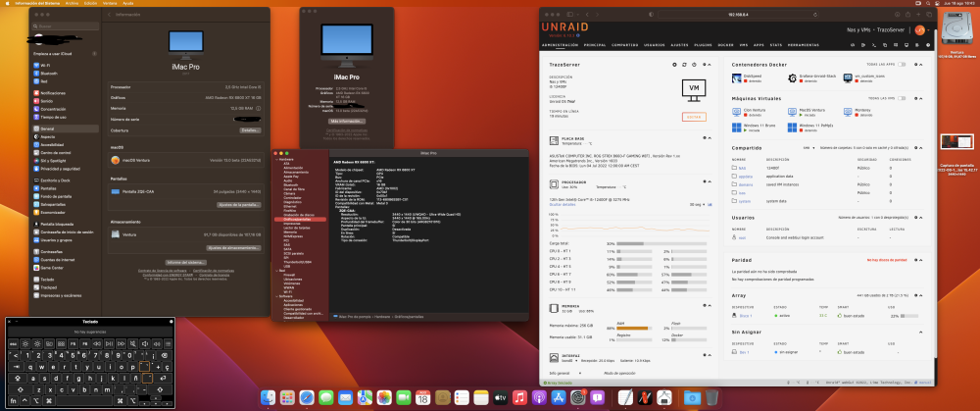
Task: Collapse the Máquinas Virtuales panel
Action: click(x=921, y=98)
